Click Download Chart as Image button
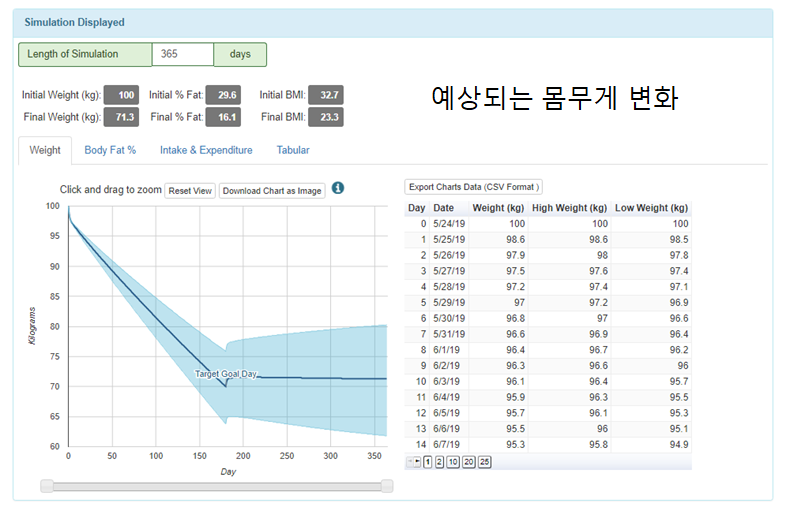Viewport: 786px width, 517px height. pyautogui.click(x=272, y=191)
